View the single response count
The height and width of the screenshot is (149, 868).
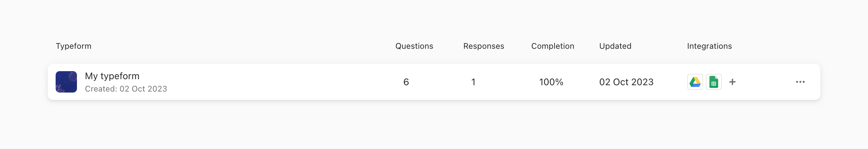pyautogui.click(x=473, y=82)
